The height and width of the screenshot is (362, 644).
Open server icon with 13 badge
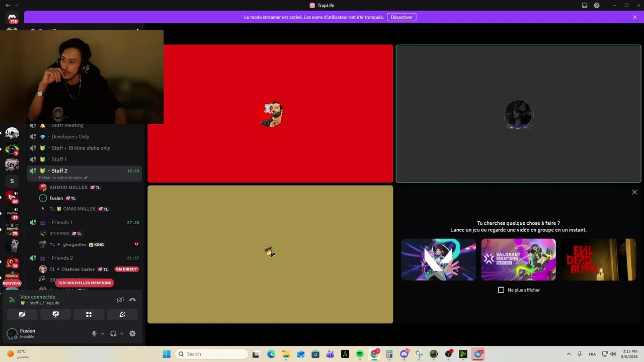coord(12,261)
